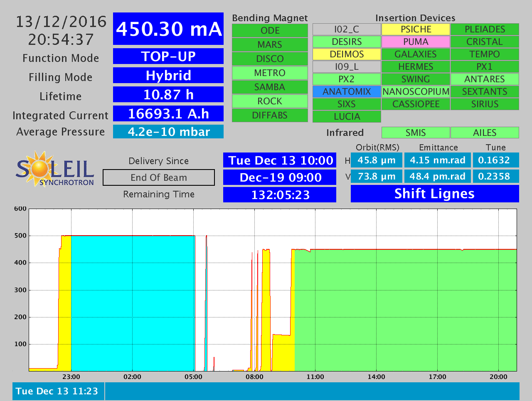Select the PX2 beamline box
The image size is (532, 401).
point(347,79)
